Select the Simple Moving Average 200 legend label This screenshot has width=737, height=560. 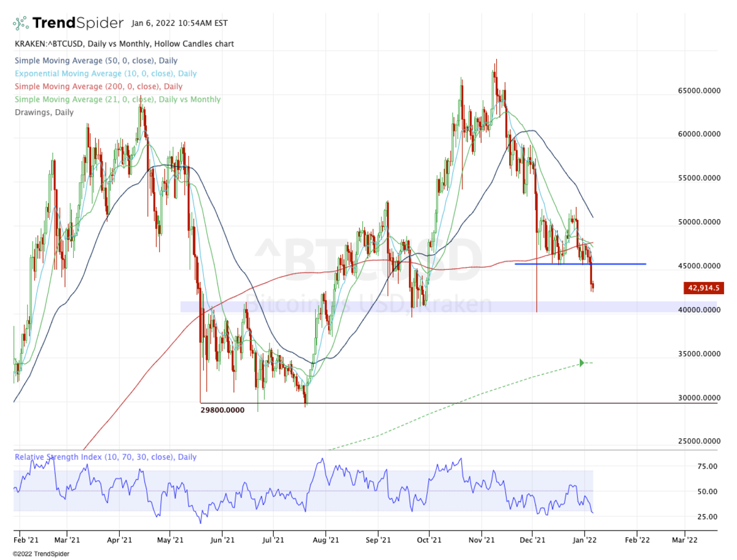98,87
